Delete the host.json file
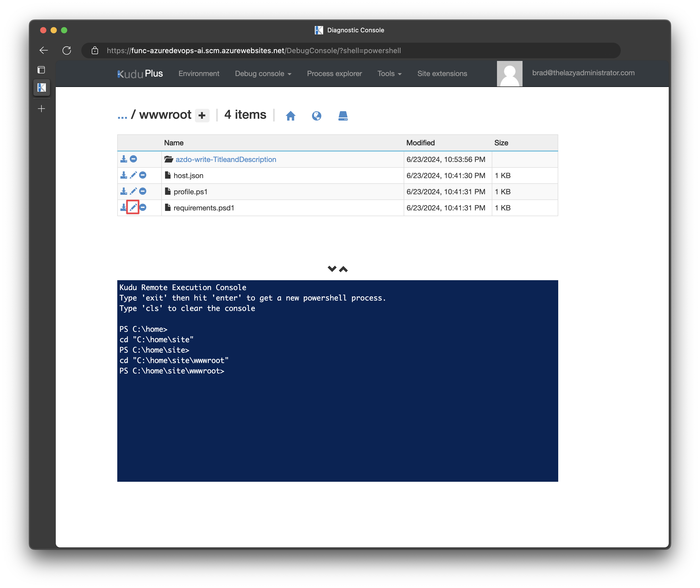This screenshot has width=700, height=588. [x=143, y=175]
